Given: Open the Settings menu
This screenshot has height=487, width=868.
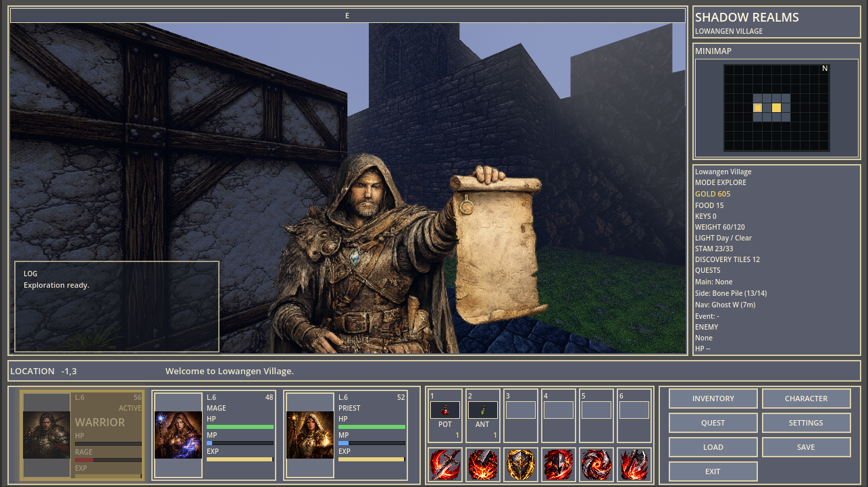Looking at the screenshot, I should point(807,423).
